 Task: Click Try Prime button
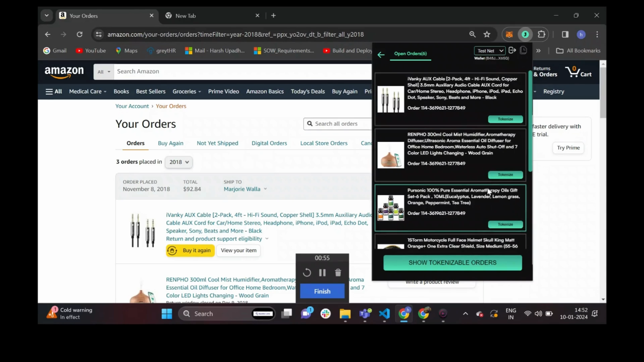pyautogui.click(x=568, y=148)
